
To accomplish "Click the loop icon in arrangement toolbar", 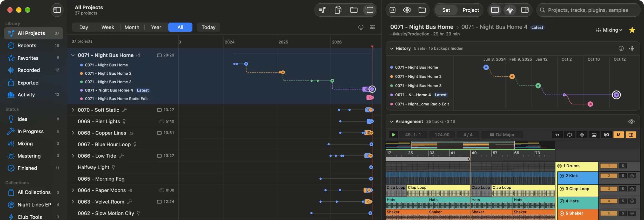I will (x=569, y=135).
